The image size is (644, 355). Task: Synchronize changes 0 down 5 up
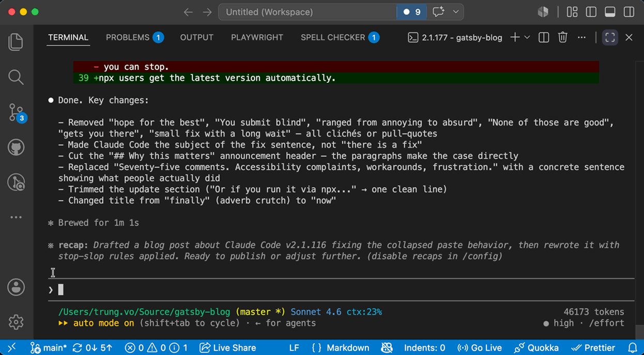point(93,348)
